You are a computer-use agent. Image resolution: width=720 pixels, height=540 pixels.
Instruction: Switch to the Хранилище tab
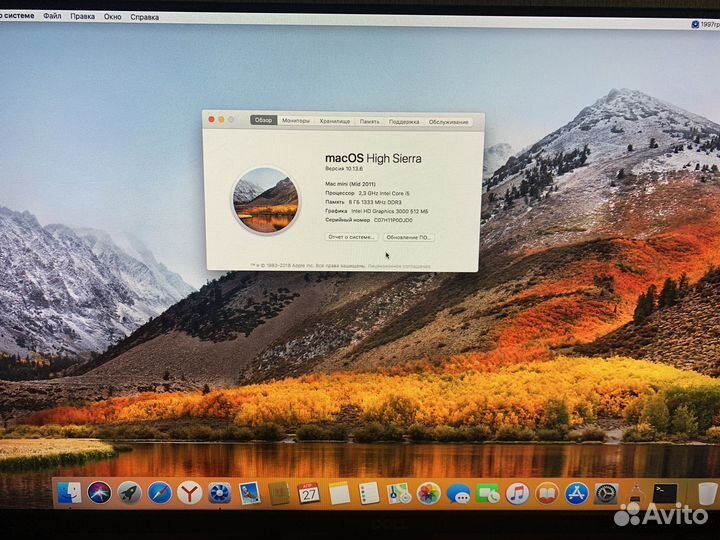335,121
